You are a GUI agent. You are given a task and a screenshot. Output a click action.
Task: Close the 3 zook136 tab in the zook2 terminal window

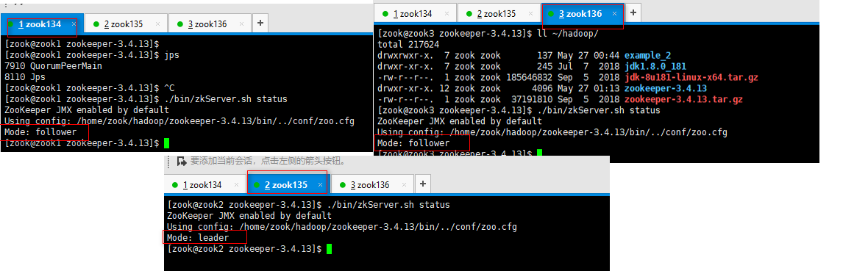click(404, 185)
